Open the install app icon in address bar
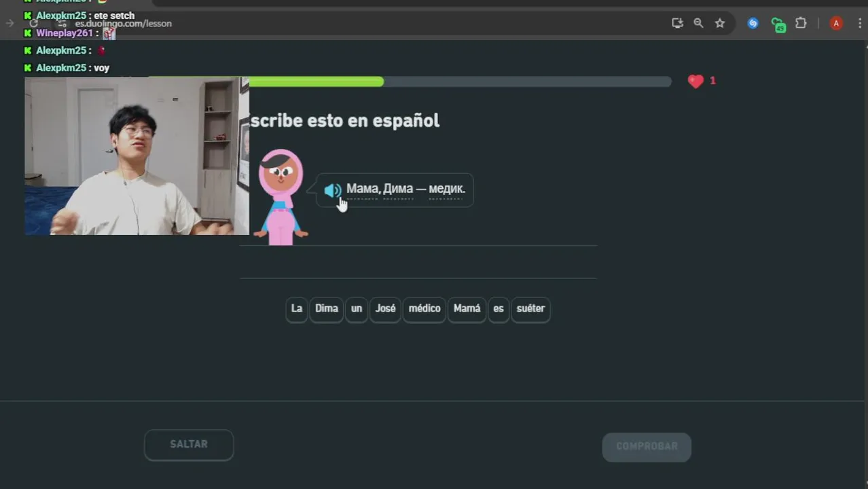The width and height of the screenshot is (868, 489). [x=677, y=23]
